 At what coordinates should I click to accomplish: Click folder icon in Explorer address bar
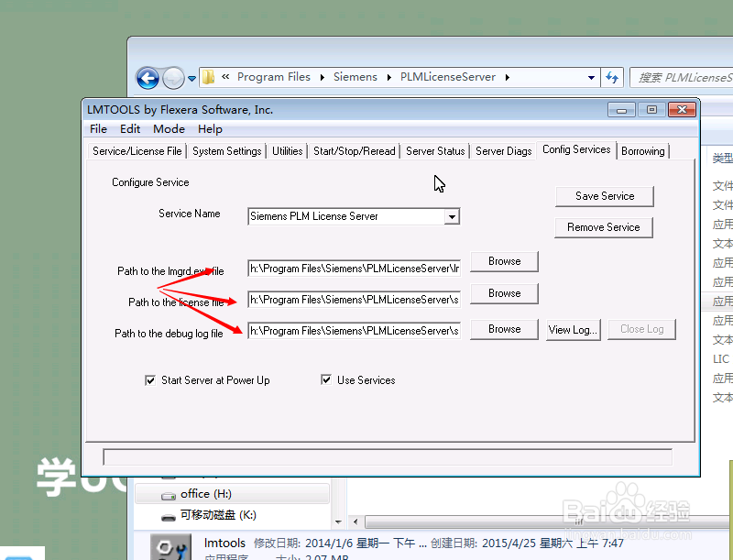point(209,77)
